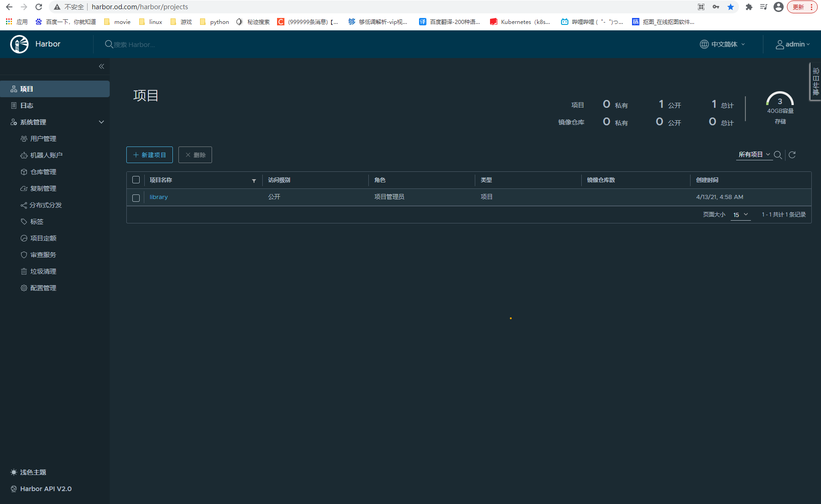Click the 审查服务 shield icon
Image resolution: width=821 pixels, height=504 pixels.
[24, 255]
